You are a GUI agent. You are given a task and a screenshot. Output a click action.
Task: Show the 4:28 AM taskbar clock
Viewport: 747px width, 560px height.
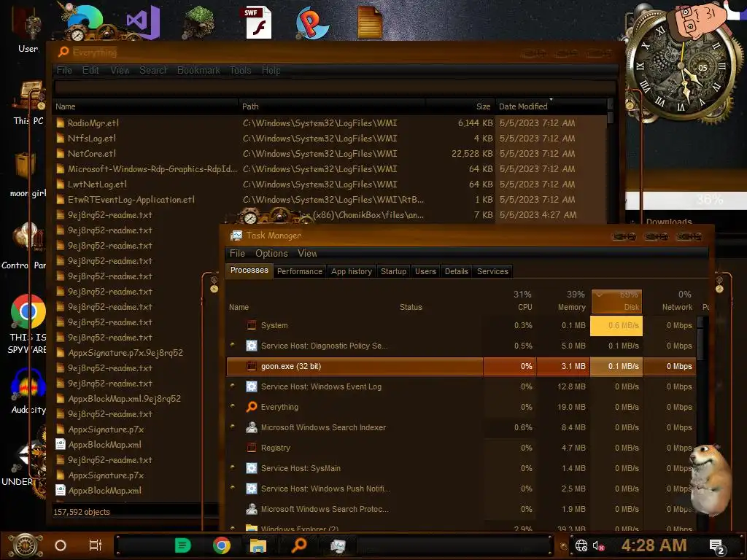[654, 545]
